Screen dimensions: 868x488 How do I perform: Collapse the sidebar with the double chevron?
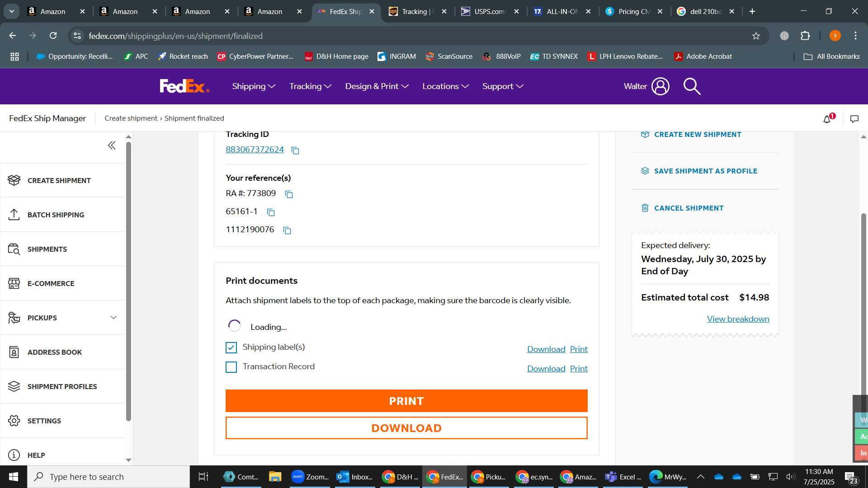pos(112,145)
